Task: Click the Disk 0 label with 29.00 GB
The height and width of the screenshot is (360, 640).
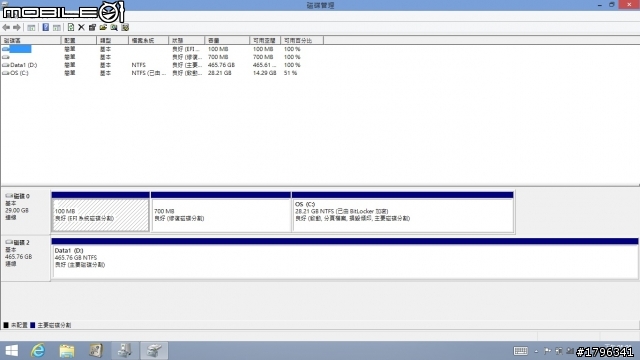Action: (26, 211)
